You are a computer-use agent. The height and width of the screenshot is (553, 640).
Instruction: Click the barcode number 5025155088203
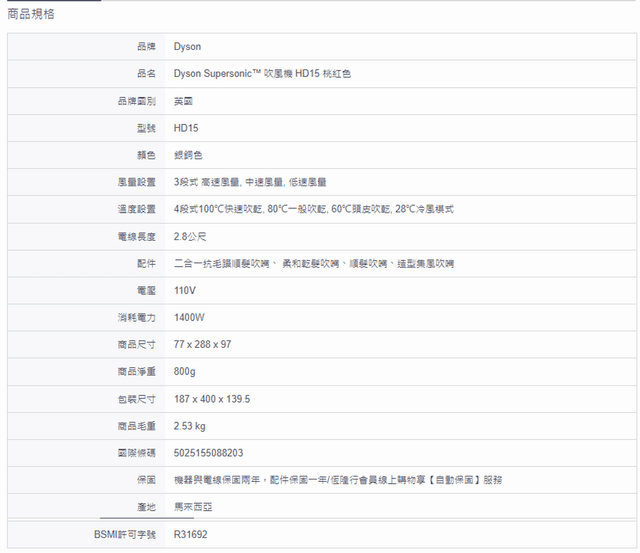pos(208,453)
